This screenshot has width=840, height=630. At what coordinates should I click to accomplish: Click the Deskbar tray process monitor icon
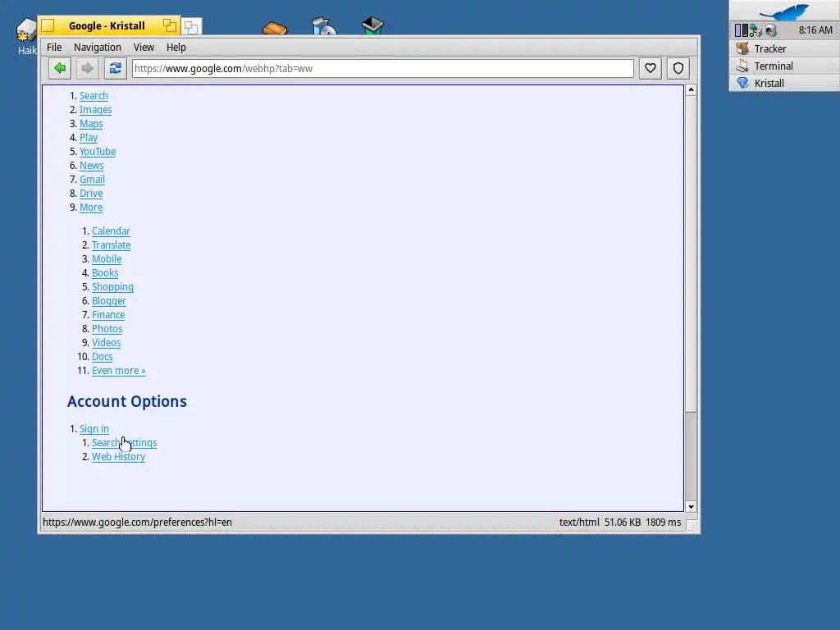point(741,30)
